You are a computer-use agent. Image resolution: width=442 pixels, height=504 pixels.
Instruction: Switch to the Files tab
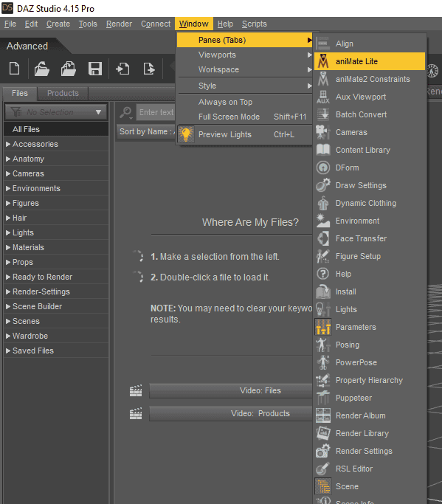tap(20, 93)
